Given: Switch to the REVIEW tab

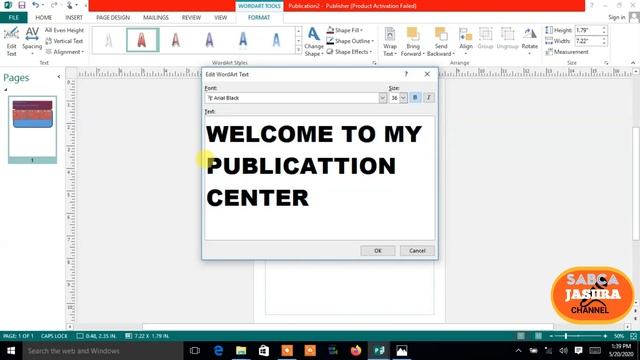Looking at the screenshot, I should pyautogui.click(x=191, y=18).
